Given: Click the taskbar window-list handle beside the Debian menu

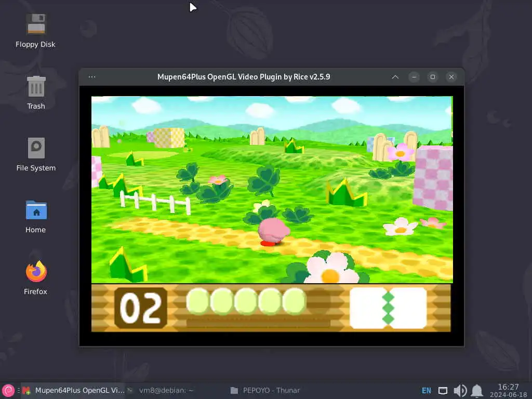Looking at the screenshot, I should (x=19, y=391).
